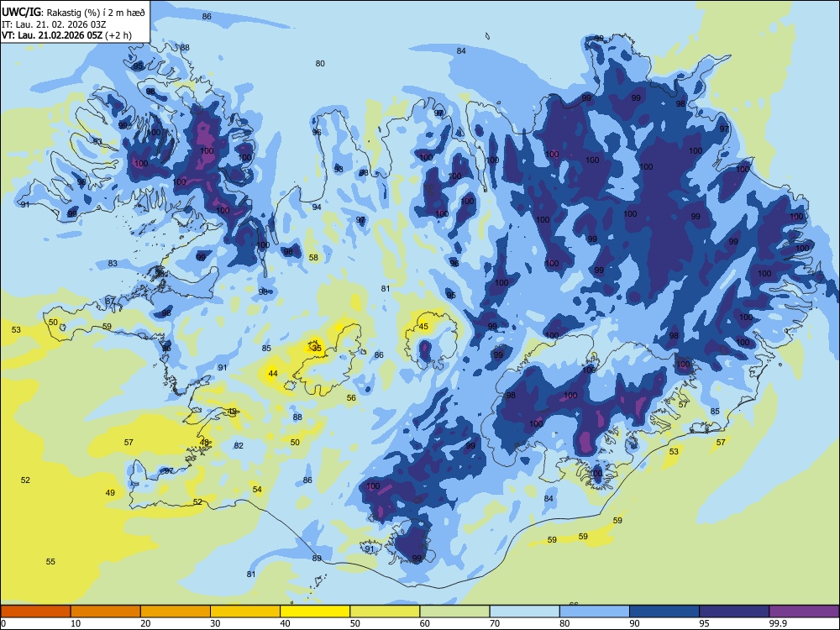Click the '70' legend scale label

pyautogui.click(x=495, y=623)
